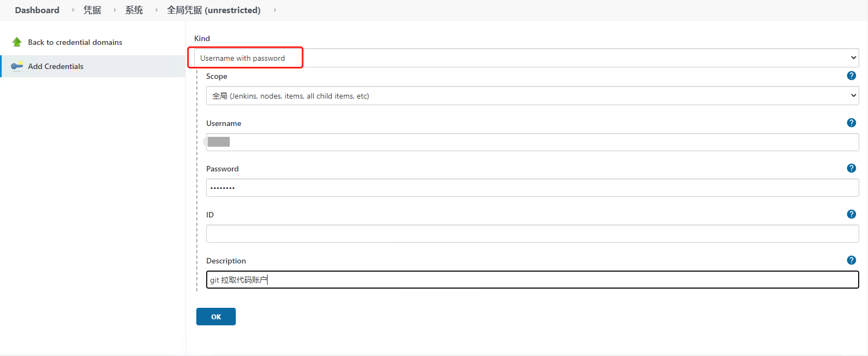The height and width of the screenshot is (356, 868).
Task: Open help for the Username field
Action: coord(852,123)
